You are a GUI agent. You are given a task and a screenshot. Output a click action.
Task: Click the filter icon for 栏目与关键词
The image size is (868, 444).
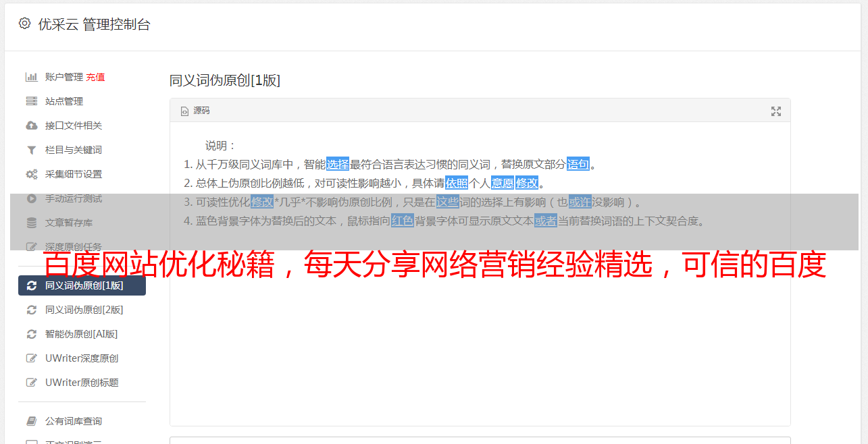coord(31,150)
